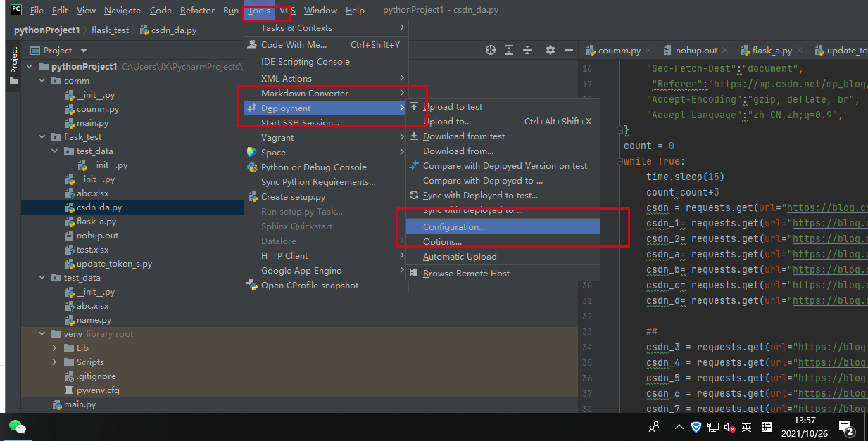Open the File menu

point(37,10)
